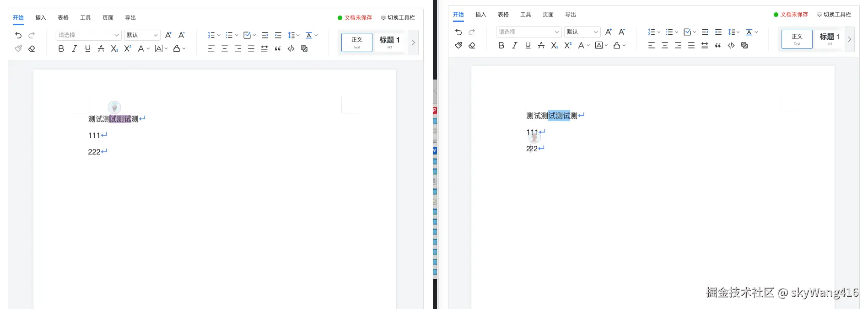
Task: Insert blockquote in right editor
Action: pos(718,45)
